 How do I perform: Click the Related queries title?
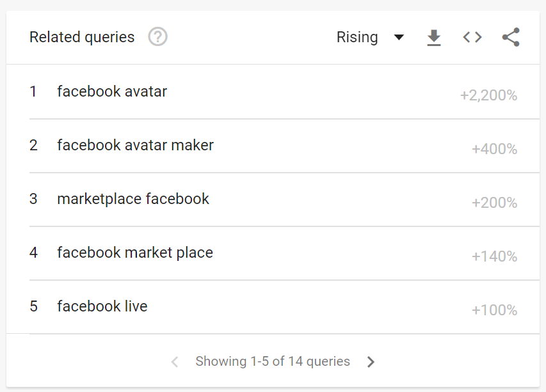pos(82,37)
